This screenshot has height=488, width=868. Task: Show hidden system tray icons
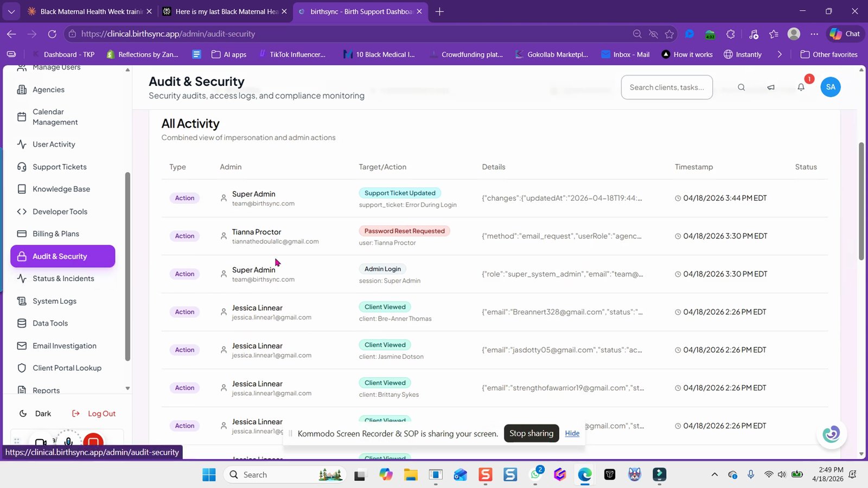(x=714, y=475)
